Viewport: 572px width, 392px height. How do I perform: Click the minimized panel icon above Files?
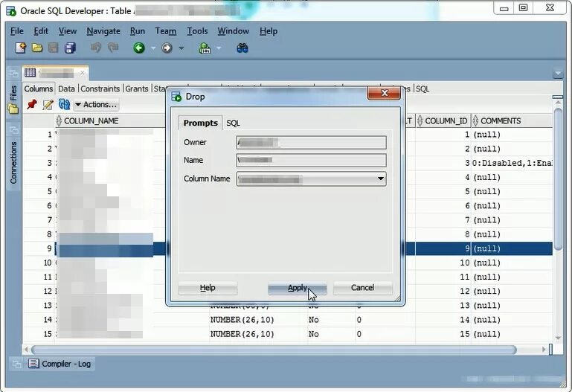point(14,73)
